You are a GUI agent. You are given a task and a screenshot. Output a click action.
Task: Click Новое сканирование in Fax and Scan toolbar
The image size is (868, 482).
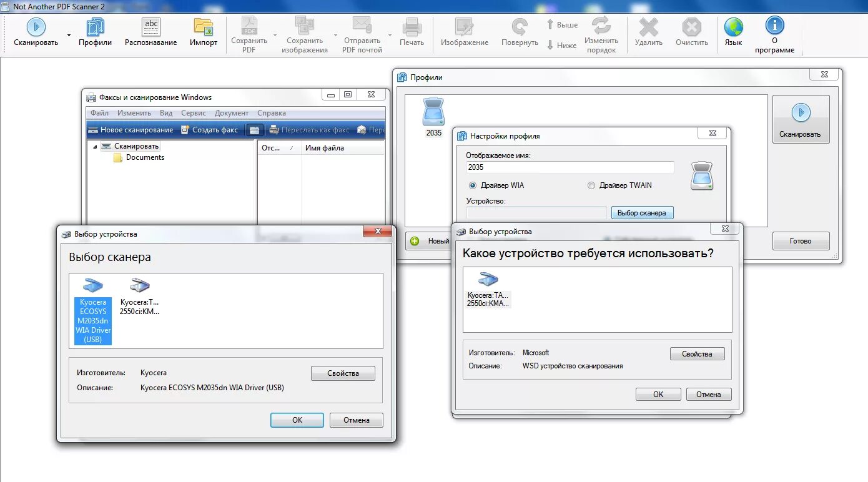[130, 130]
